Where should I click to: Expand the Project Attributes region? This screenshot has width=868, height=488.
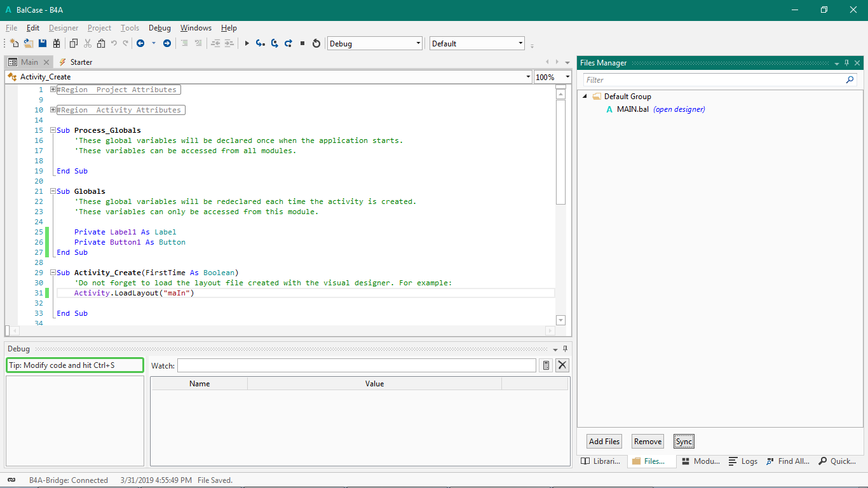[x=53, y=90]
